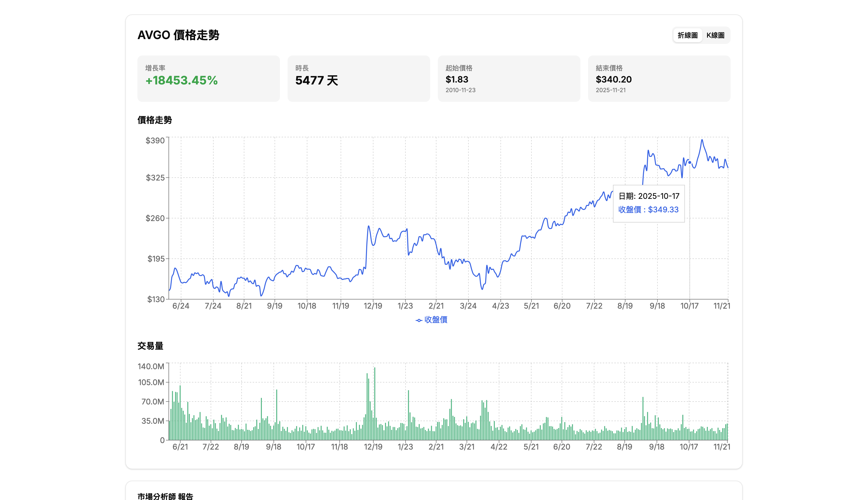The width and height of the screenshot is (868, 500).
Task: Click the 105.0M volume axis label
Action: [151, 382]
